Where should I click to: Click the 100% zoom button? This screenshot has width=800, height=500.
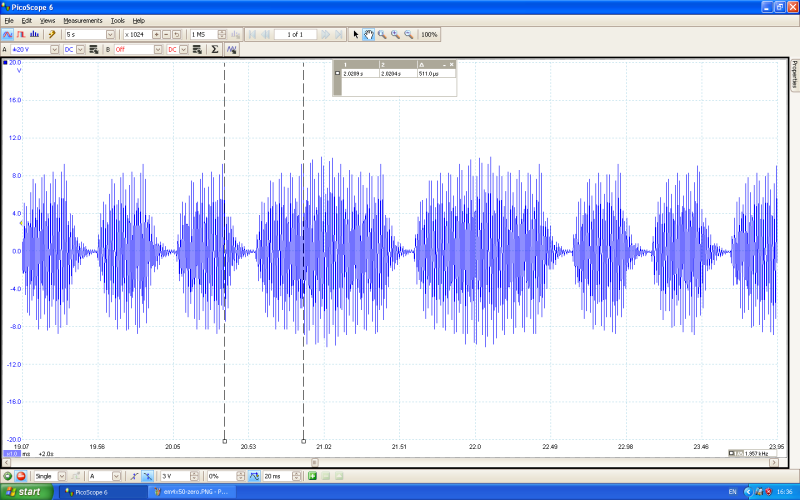point(429,35)
